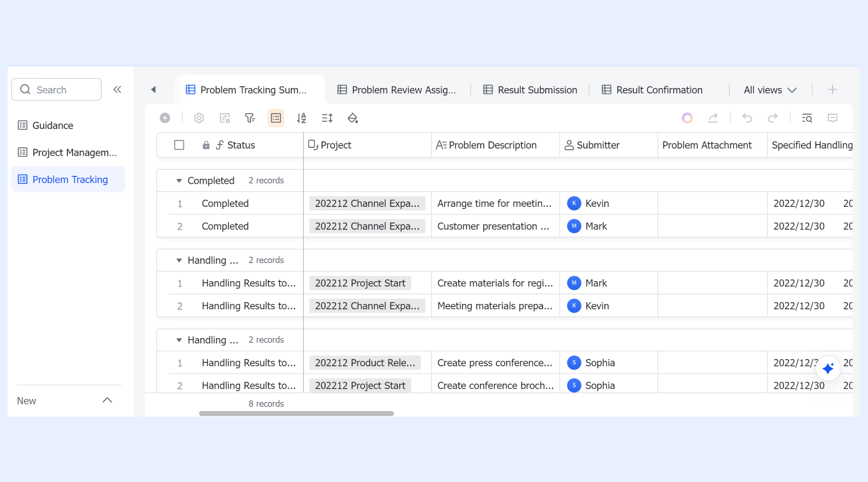Viewport: 868px width, 482px height.
Task: Click 'Customer presentation ...' description cell
Action: [x=495, y=226]
